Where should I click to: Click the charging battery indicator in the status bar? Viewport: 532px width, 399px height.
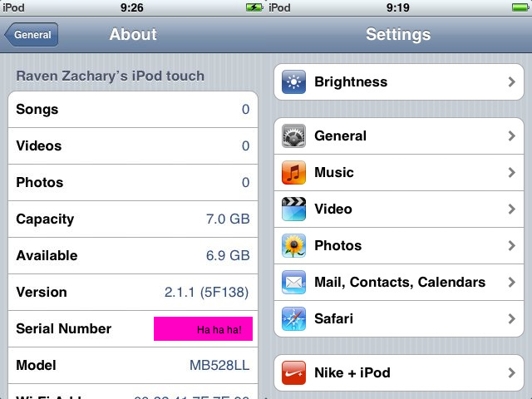[254, 7]
